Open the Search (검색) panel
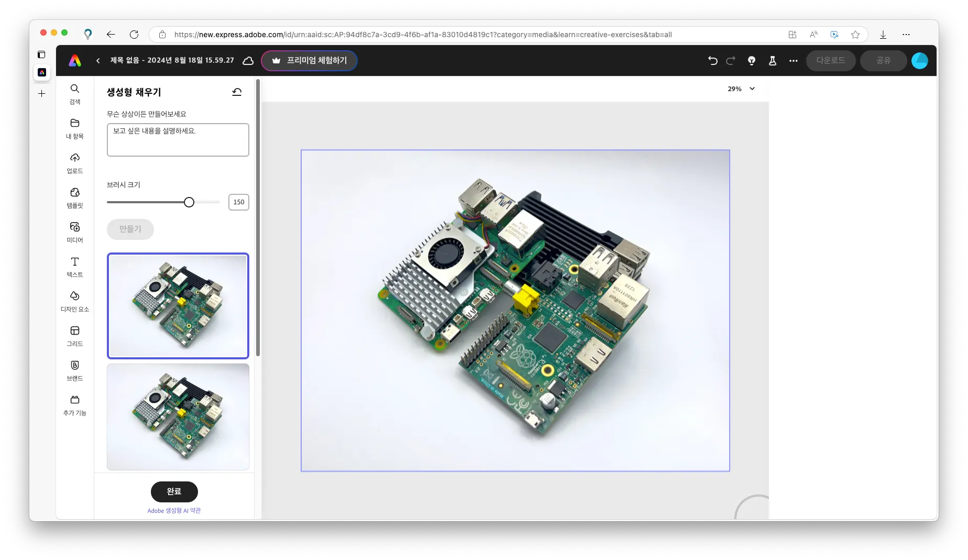 tap(75, 94)
